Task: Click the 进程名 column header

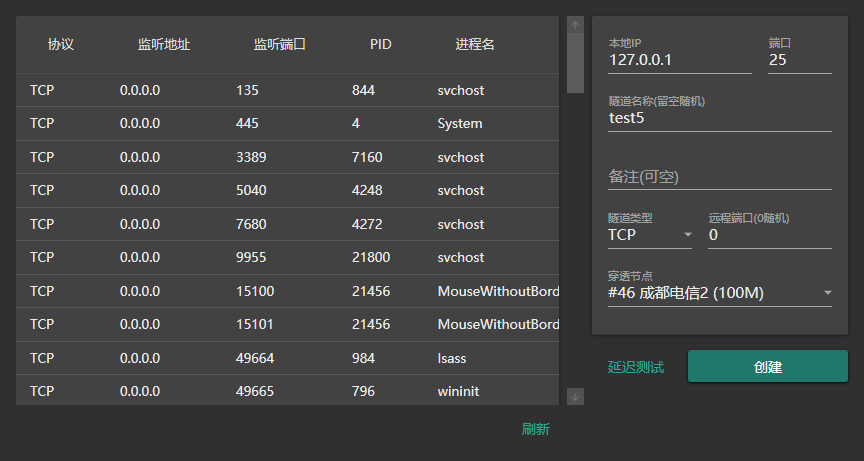Action: [474, 44]
